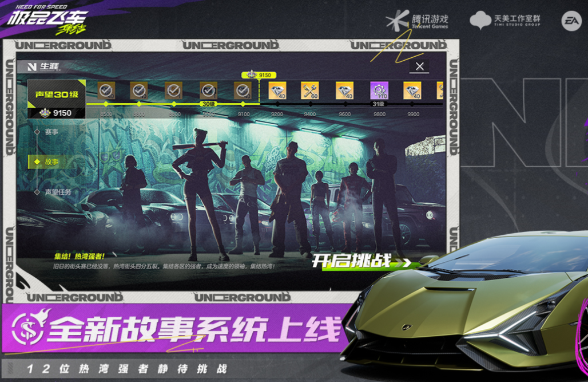Image resolution: width=588 pixels, height=382 pixels.
Task: Click the 9600 milestone label
Action: tap(345, 114)
